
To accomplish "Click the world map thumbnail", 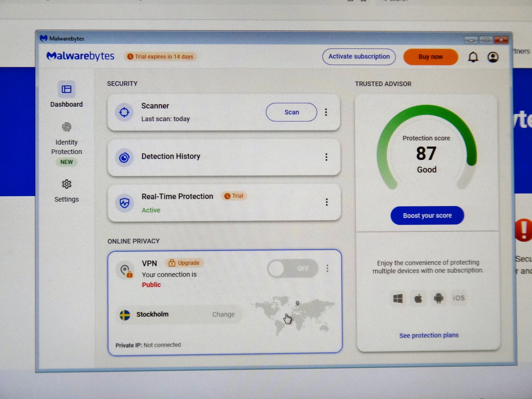I will pyautogui.click(x=293, y=316).
